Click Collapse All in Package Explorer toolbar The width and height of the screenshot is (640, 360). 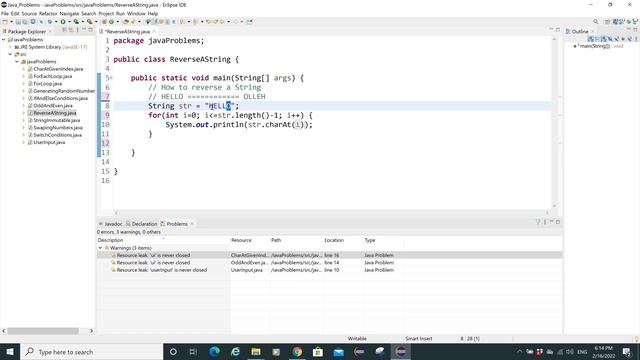pyautogui.click(x=64, y=30)
